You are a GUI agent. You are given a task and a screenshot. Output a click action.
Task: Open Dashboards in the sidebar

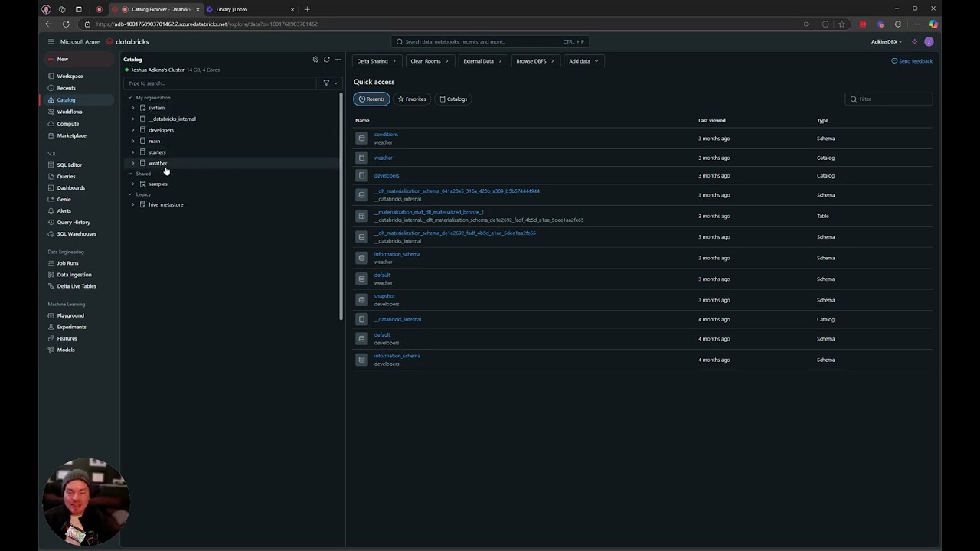click(70, 187)
